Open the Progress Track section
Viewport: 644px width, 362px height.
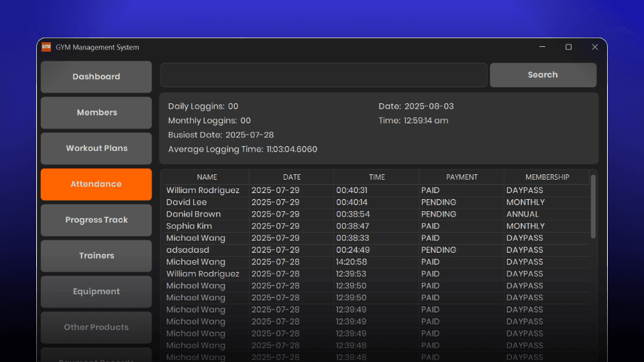point(96,220)
